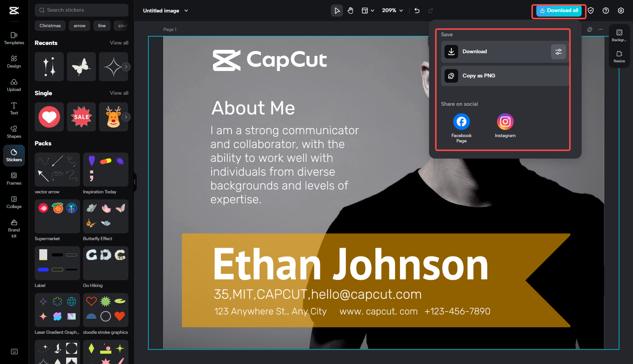Screen dimensions: 633x364
Task: Click the CapCut logo home icon
Action: [14, 11]
